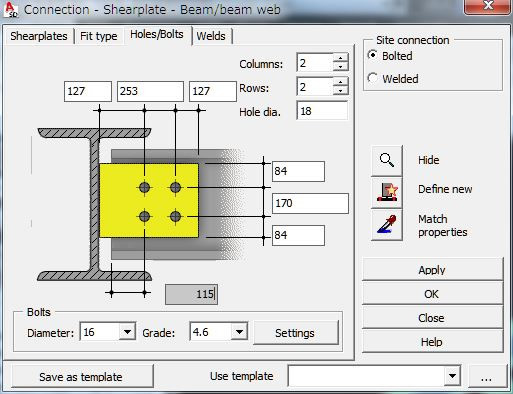Increase the Columns value with up arrow

(x=340, y=58)
